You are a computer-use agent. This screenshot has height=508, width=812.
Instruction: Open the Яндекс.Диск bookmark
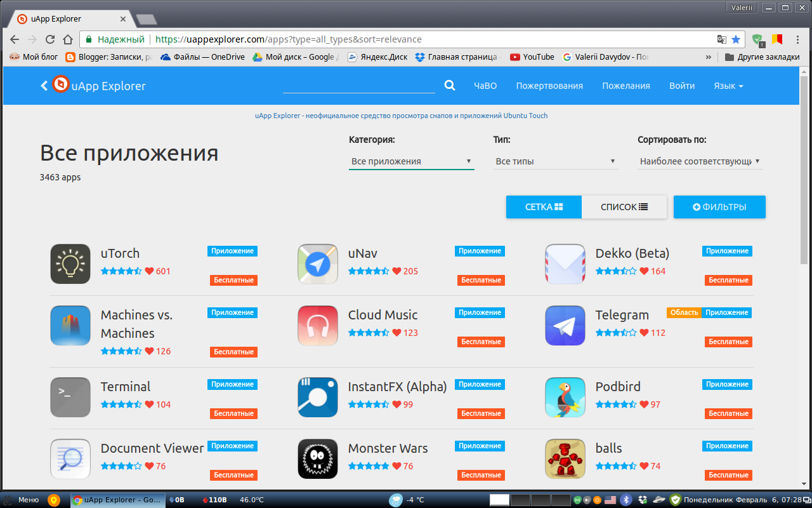point(377,57)
